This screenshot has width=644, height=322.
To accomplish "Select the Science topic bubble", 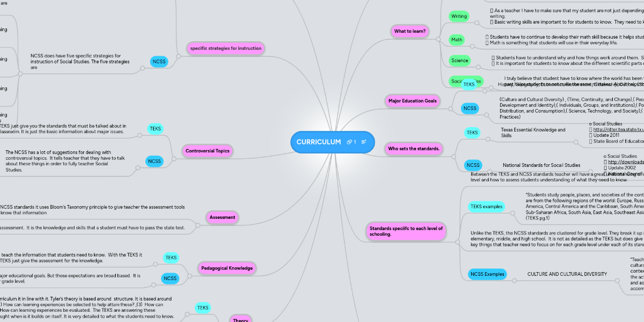I will 459,60.
